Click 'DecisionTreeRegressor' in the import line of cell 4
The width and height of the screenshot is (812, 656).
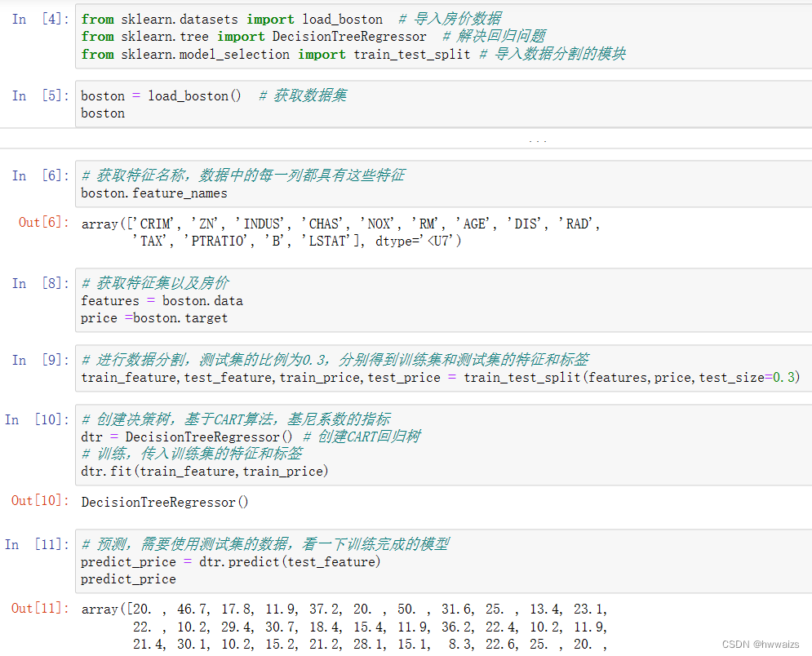coord(349,37)
